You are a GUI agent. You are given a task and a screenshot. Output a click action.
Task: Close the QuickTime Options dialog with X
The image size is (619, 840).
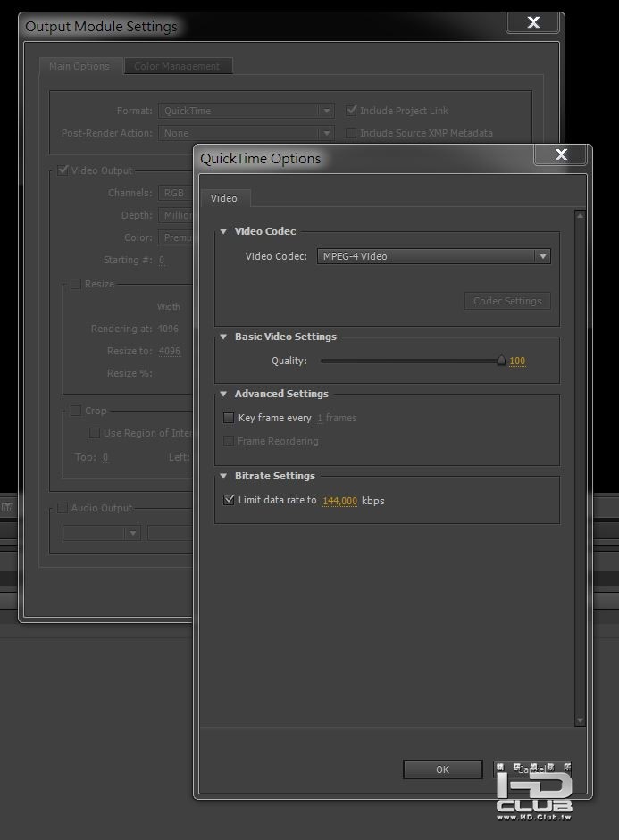tap(561, 154)
